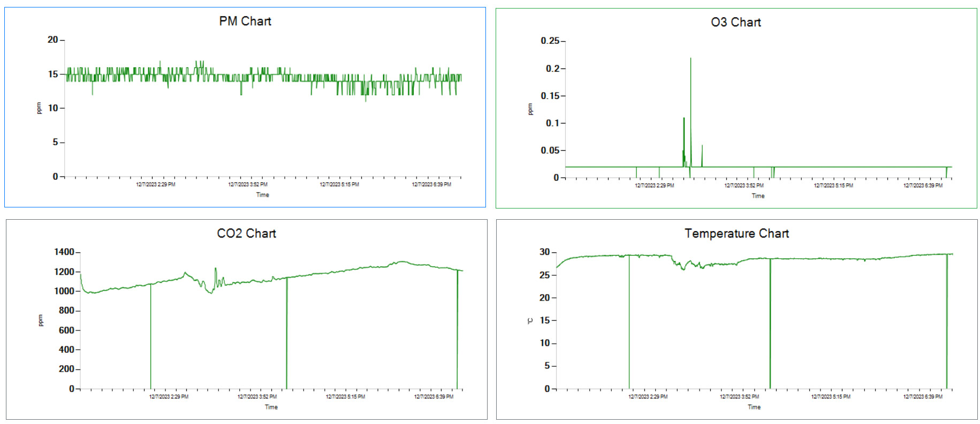Click 12/7/2023 6:39 PM label in Temperature Chart
The height and width of the screenshot is (424, 980).
(923, 397)
